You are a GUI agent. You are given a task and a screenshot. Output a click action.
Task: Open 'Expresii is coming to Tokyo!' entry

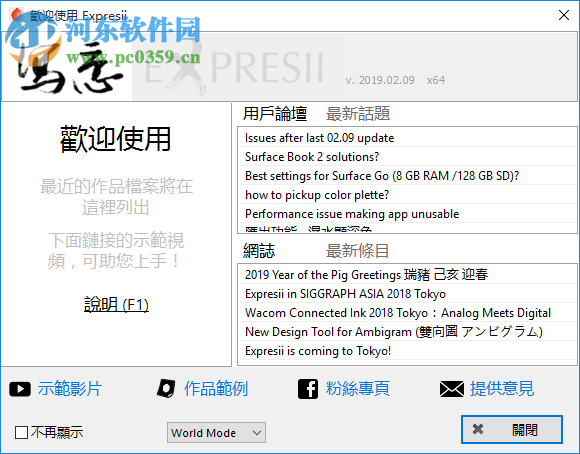pyautogui.click(x=407, y=351)
